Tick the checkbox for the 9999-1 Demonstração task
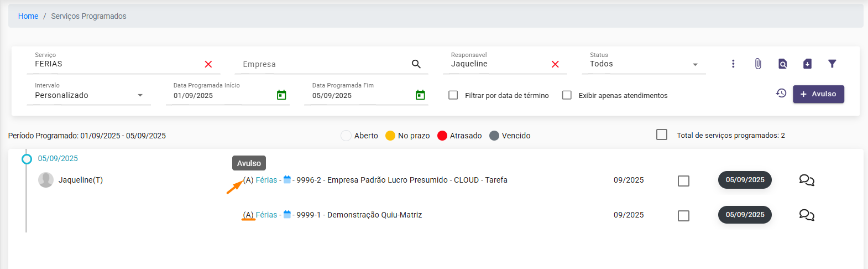 click(683, 216)
